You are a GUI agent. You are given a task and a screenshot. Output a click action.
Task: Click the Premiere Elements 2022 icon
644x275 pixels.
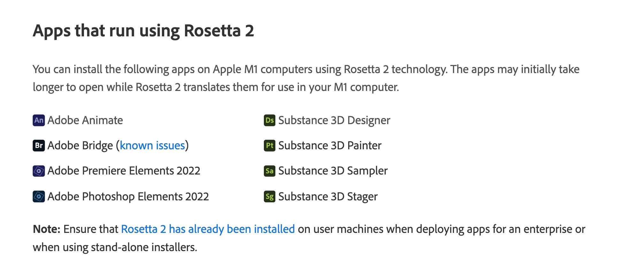point(39,171)
